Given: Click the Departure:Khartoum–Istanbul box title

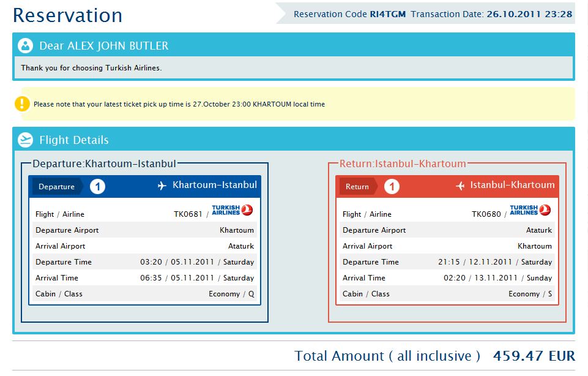Looking at the screenshot, I should (104, 164).
